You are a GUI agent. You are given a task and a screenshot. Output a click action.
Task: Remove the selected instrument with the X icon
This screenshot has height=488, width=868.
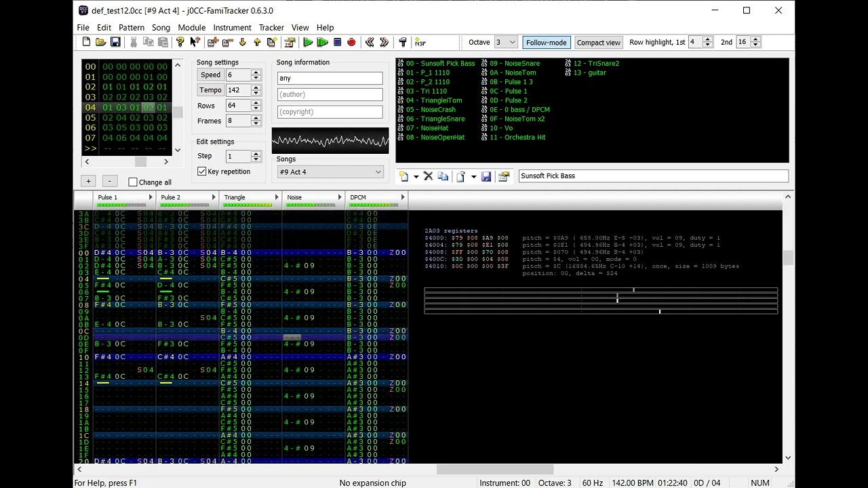pyautogui.click(x=428, y=176)
